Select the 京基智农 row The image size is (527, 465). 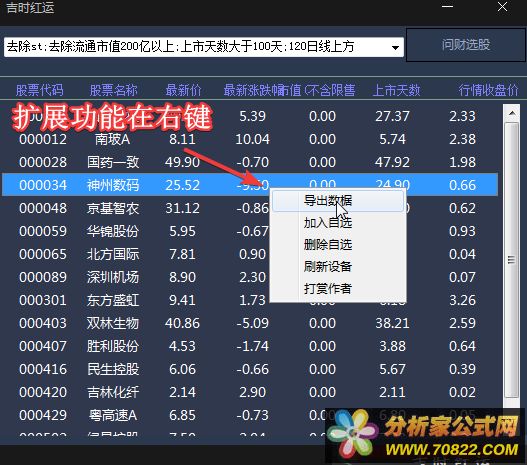pos(250,208)
